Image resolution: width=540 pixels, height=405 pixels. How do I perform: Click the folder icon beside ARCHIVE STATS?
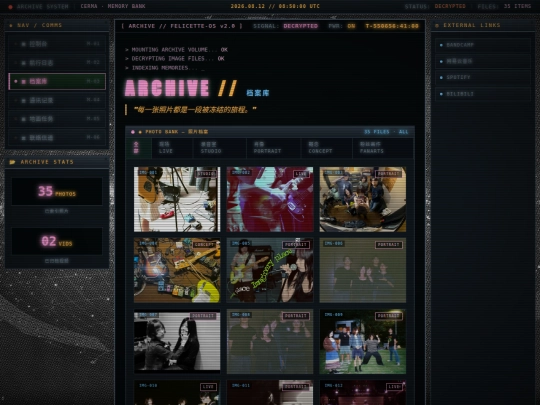13,162
